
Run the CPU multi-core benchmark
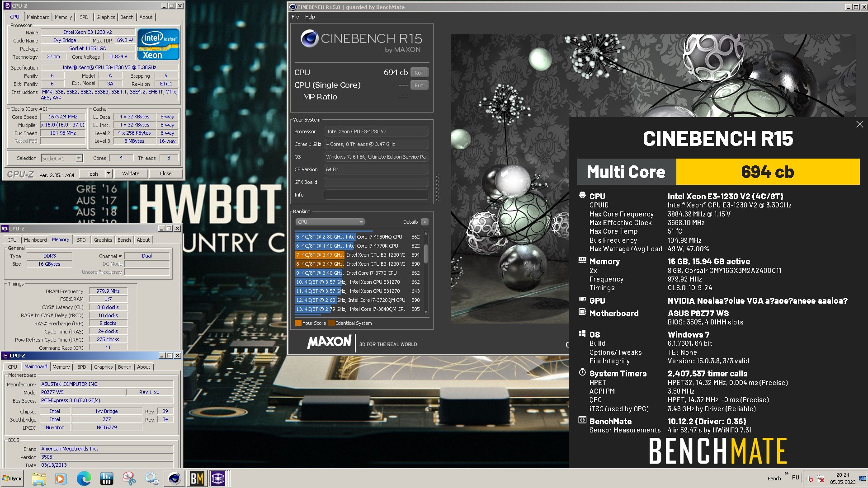pos(419,73)
